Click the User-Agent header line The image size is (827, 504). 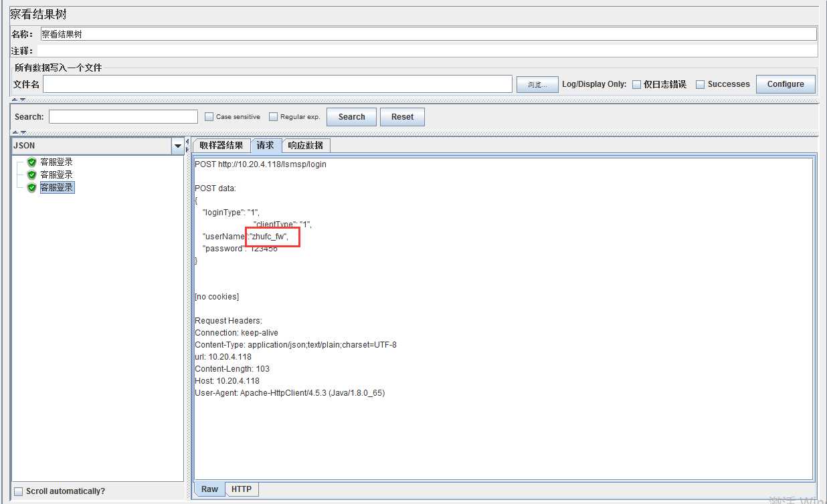[290, 393]
